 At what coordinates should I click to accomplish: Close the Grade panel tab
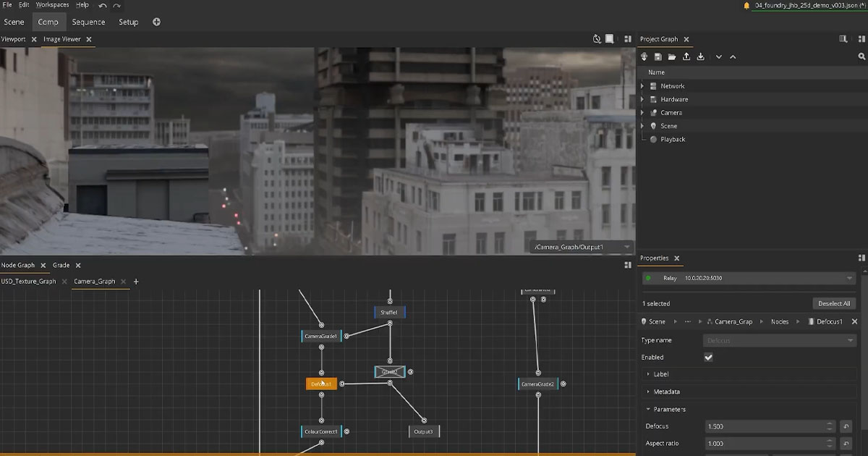78,266
